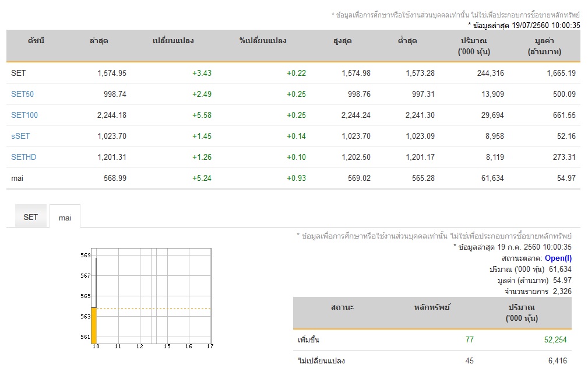Open the SETHD index link

tap(24, 157)
